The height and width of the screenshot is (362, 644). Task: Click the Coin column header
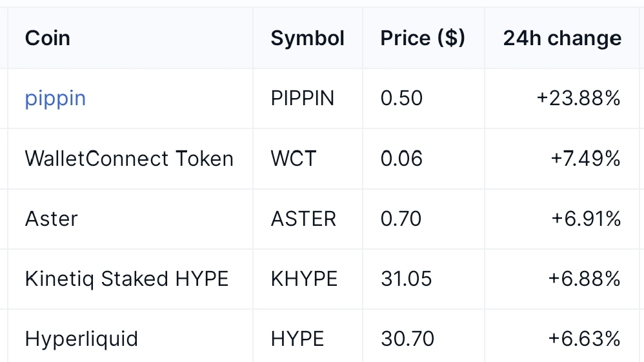click(48, 38)
